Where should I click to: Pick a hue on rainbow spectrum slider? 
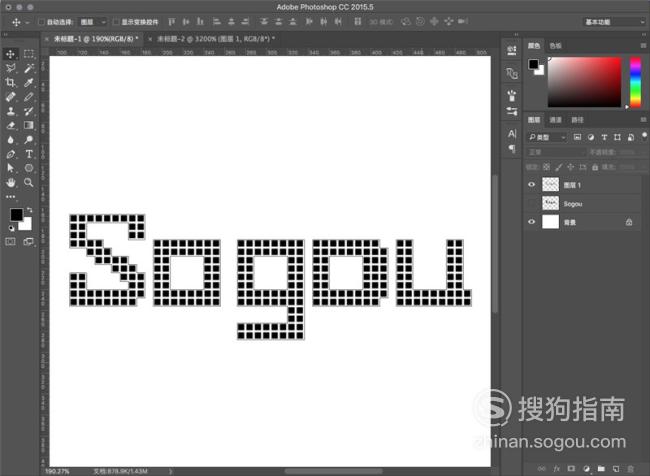point(635,82)
